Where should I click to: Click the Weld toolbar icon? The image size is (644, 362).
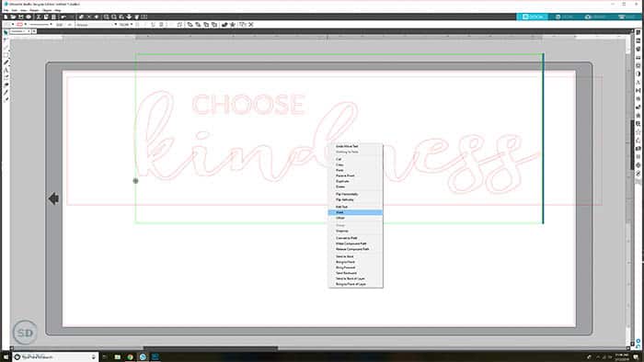(x=224, y=25)
